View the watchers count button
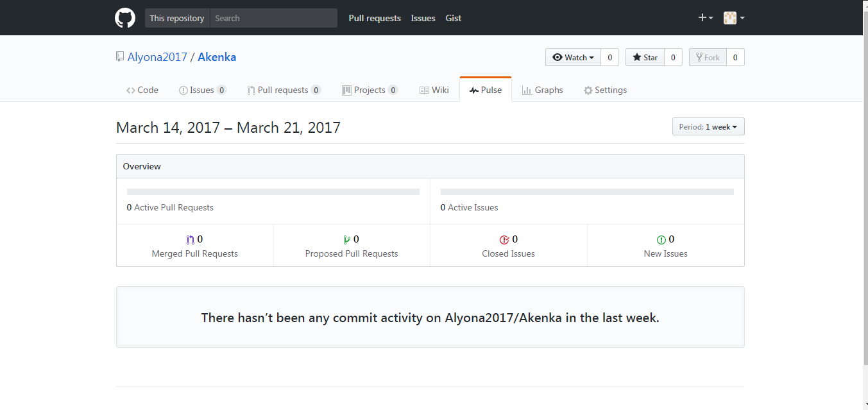This screenshot has width=868, height=410. pos(609,57)
